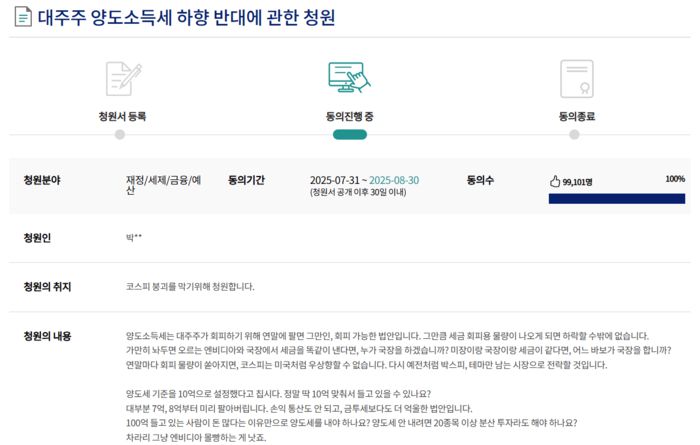Click the 청원의 취지 summary text
The height and width of the screenshot is (445, 700).
[190, 286]
